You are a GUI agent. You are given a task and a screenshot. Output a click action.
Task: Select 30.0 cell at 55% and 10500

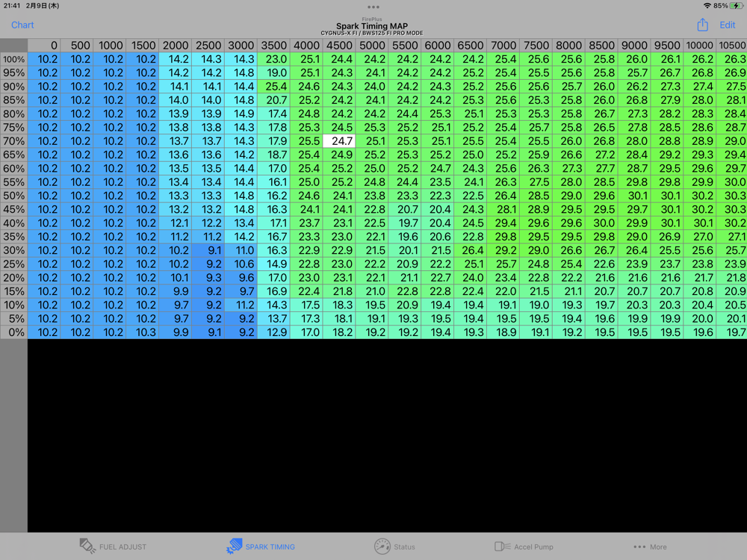tap(732, 182)
